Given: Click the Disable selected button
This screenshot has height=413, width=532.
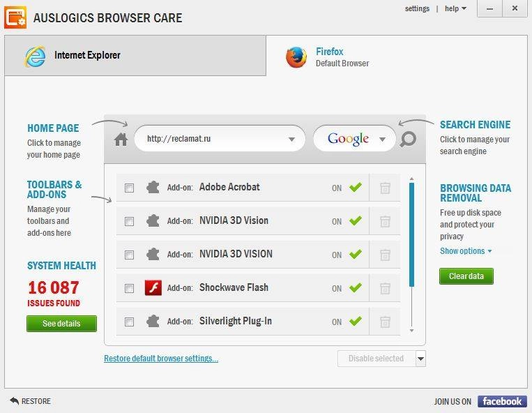Looking at the screenshot, I should (x=377, y=359).
